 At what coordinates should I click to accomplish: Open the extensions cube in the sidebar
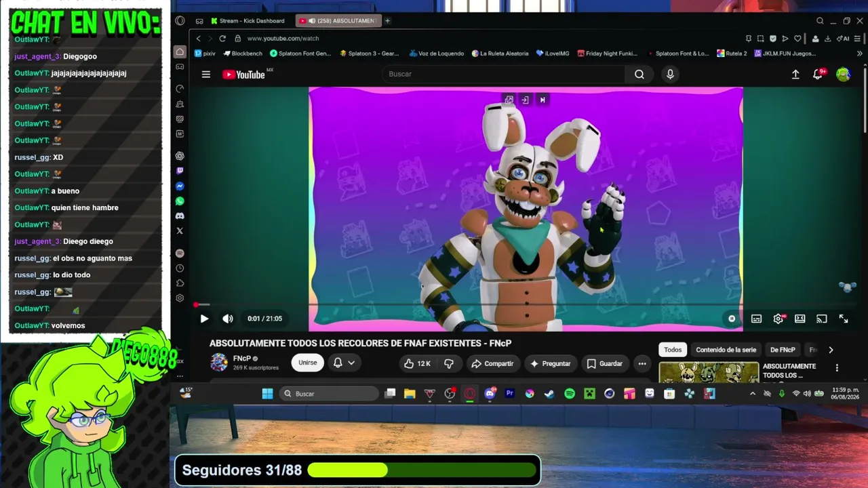(x=180, y=283)
